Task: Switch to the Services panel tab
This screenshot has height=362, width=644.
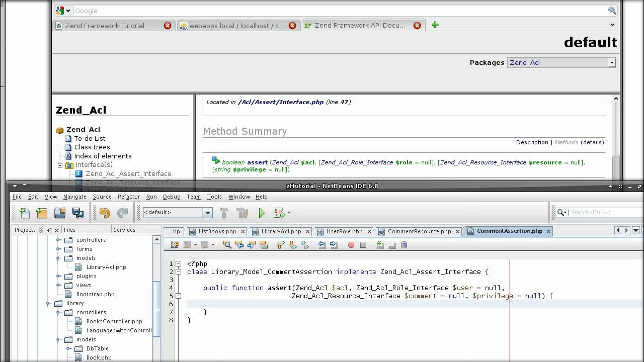Action: [124, 230]
